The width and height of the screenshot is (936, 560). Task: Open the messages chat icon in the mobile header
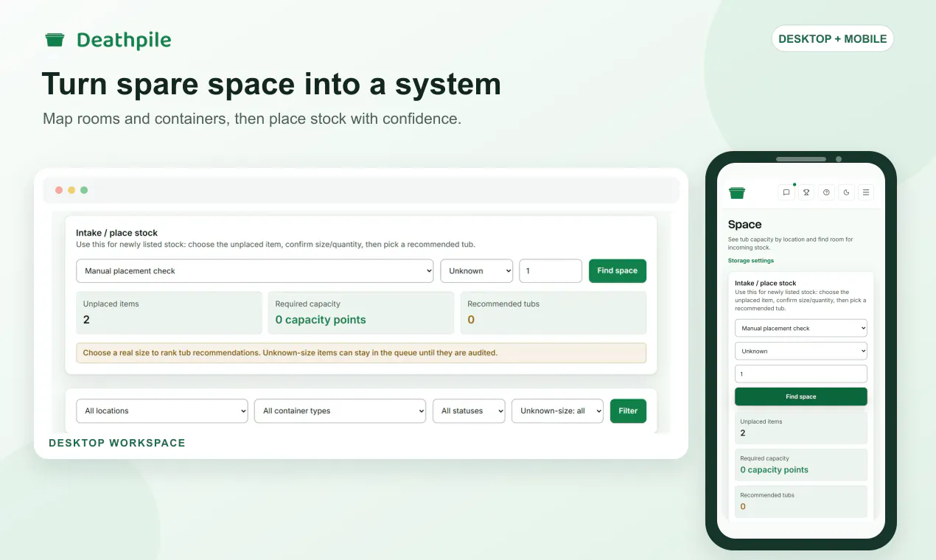point(786,192)
